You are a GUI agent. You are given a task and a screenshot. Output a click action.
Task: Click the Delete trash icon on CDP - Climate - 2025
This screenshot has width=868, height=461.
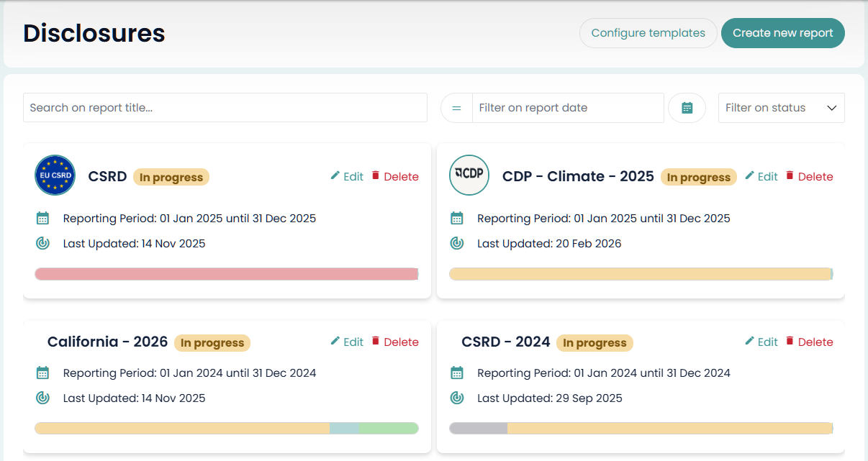(x=790, y=175)
